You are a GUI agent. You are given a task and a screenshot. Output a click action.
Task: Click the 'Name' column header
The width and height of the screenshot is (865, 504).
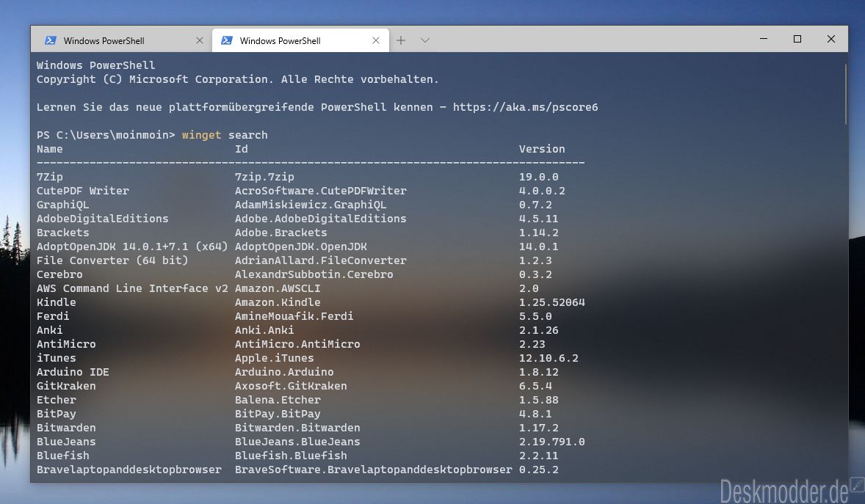pyautogui.click(x=50, y=149)
